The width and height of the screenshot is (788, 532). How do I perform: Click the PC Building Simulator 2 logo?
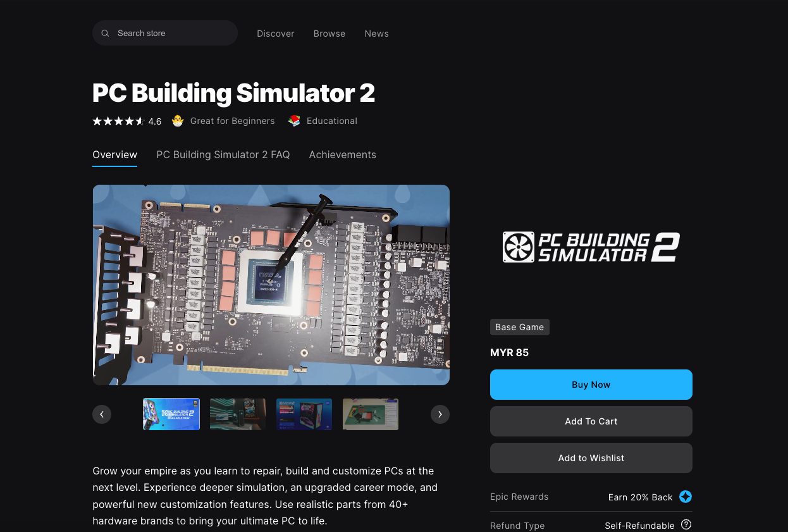591,247
